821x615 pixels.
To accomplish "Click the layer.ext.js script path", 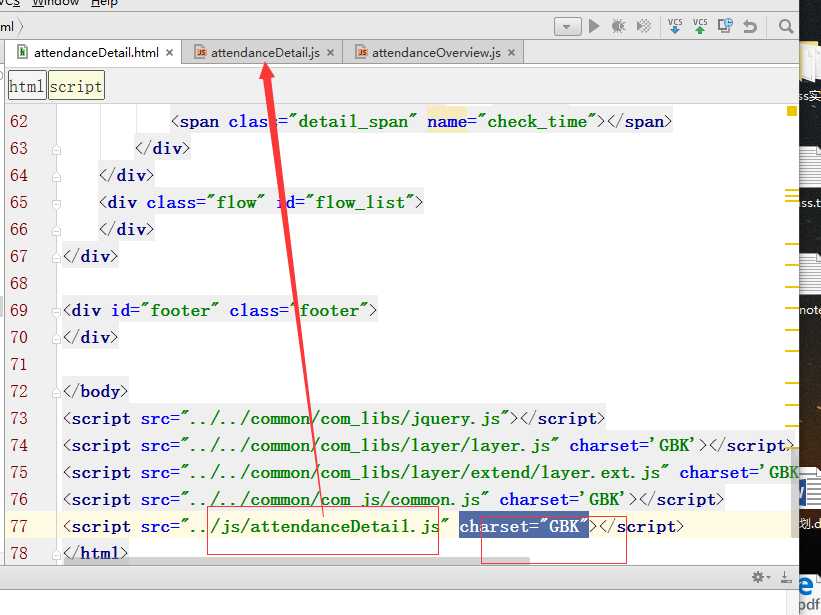I will [x=425, y=473].
